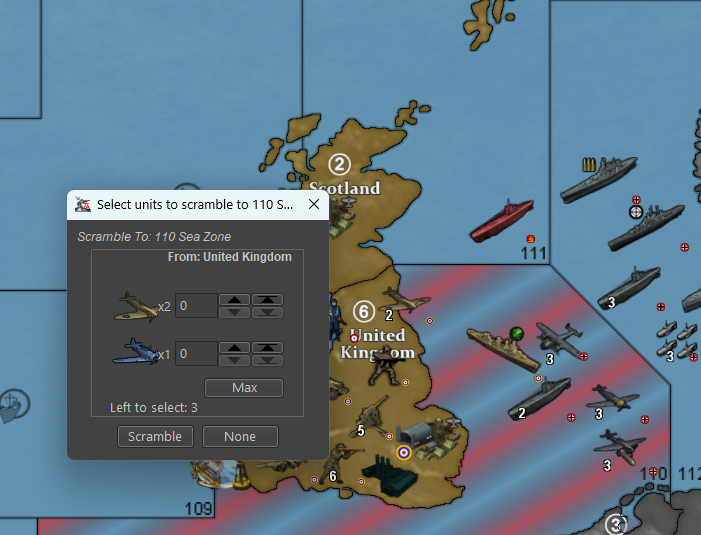Set tan fighter count to maximum
This screenshot has width=701, height=535.
(267, 299)
